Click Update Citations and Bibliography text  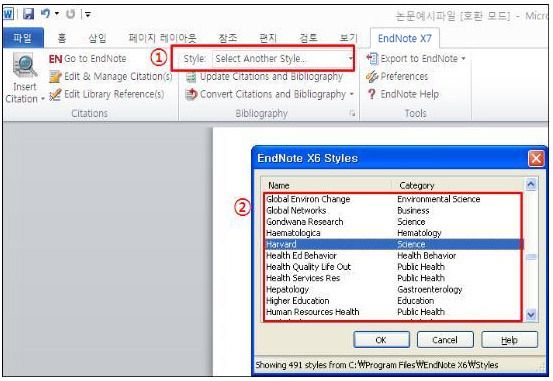pyautogui.click(x=272, y=77)
